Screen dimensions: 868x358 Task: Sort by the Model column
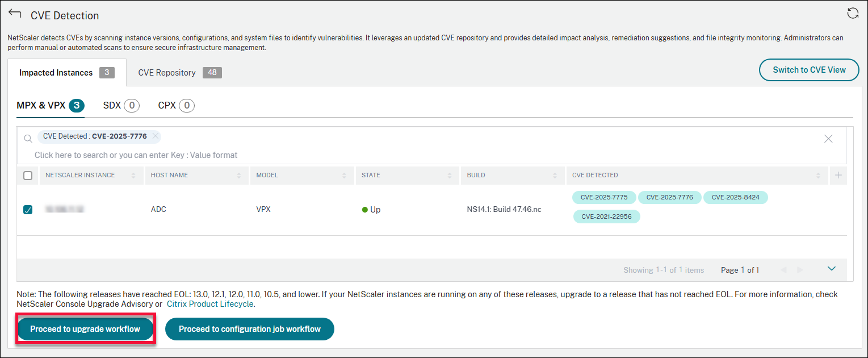[x=344, y=176]
